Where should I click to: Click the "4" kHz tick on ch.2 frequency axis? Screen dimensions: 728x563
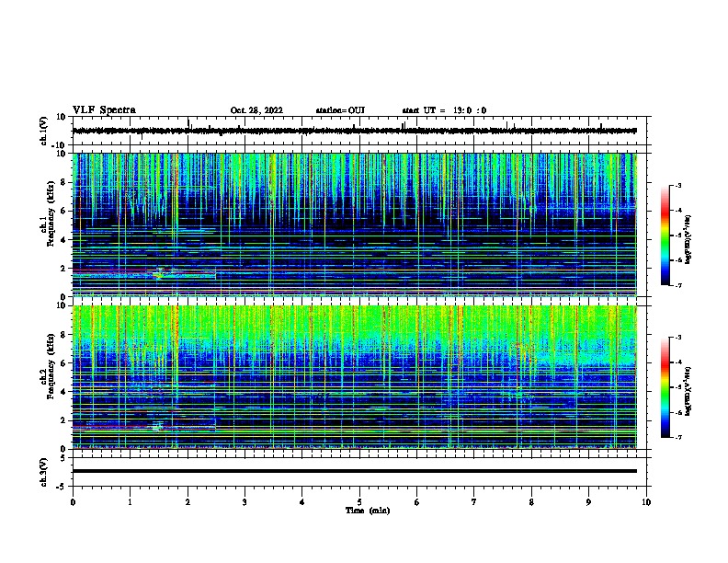point(63,392)
